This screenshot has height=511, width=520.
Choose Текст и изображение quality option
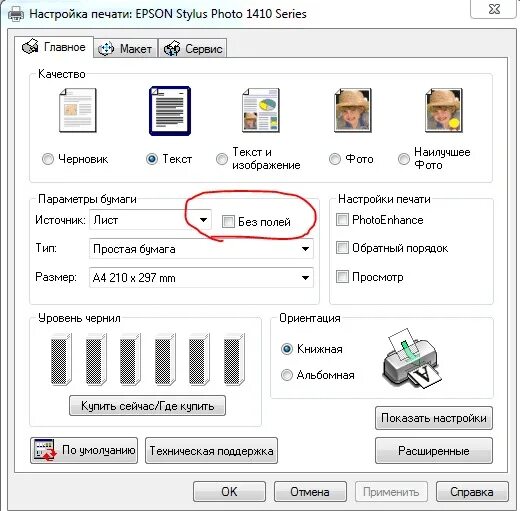[x=222, y=159]
